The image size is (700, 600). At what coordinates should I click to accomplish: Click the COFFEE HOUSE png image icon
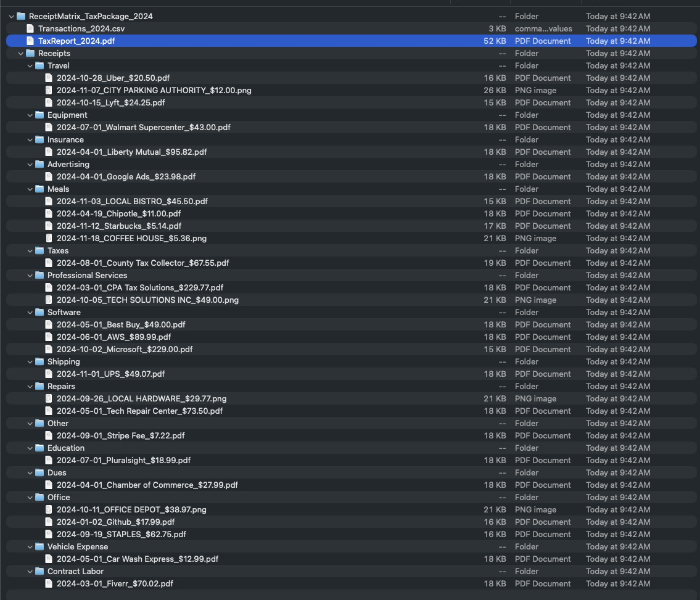[49, 238]
